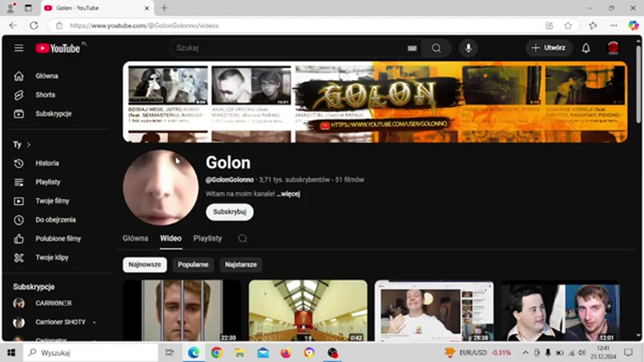This screenshot has height=362, width=644.
Task: Expand channel description with ...więcej
Action: point(288,194)
